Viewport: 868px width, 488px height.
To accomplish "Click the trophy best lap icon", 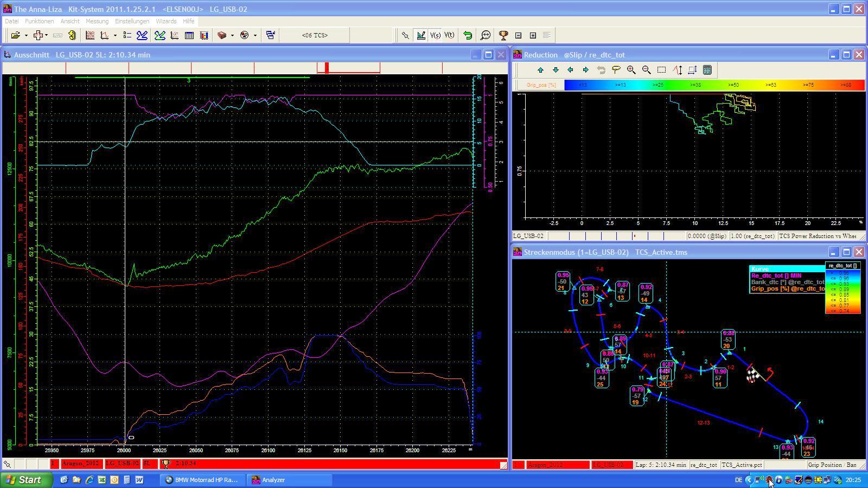I will coord(503,35).
